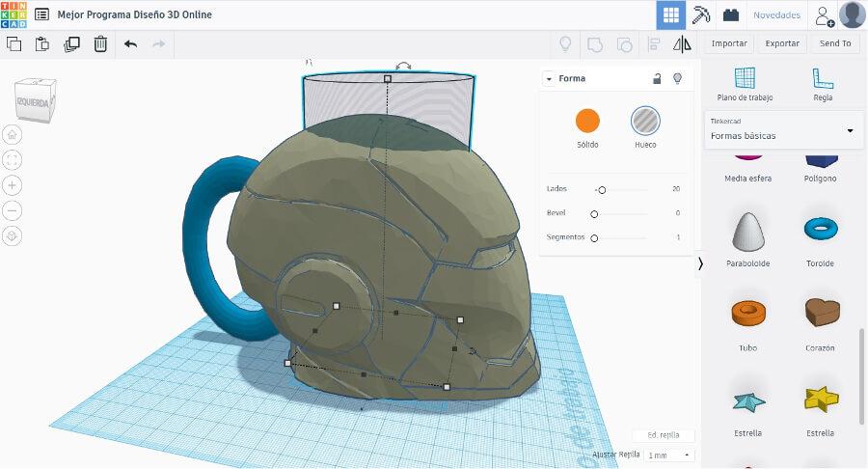Image resolution: width=868 pixels, height=469 pixels.
Task: Open the Novedades tab
Action: pyautogui.click(x=776, y=14)
